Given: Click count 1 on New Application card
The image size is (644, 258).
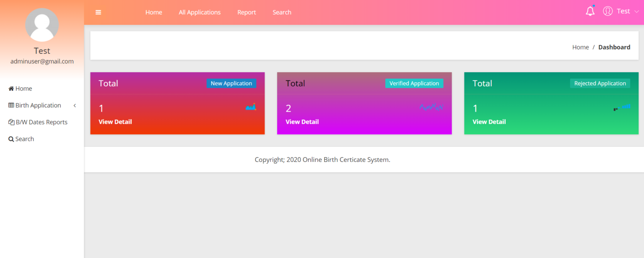Looking at the screenshot, I should [x=101, y=109].
